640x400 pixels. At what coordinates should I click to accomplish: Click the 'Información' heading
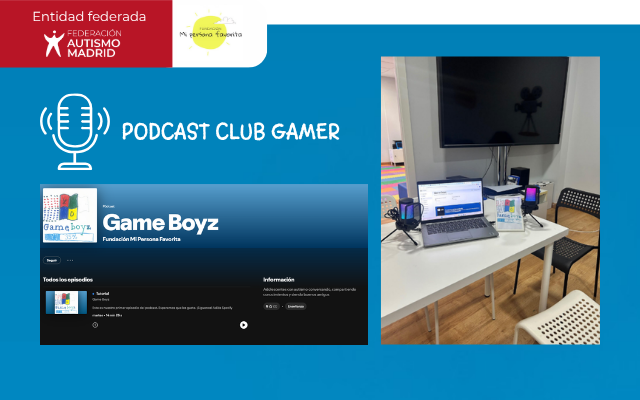[x=279, y=280]
